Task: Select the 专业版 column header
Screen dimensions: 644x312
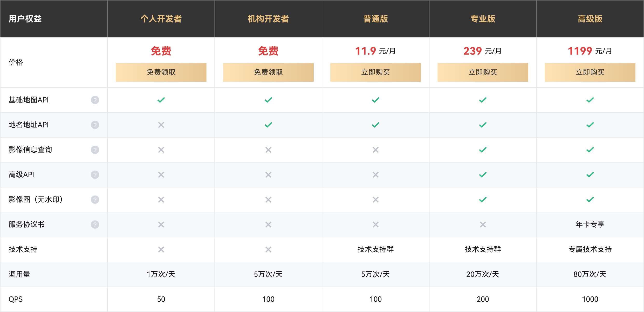Action: tap(483, 19)
